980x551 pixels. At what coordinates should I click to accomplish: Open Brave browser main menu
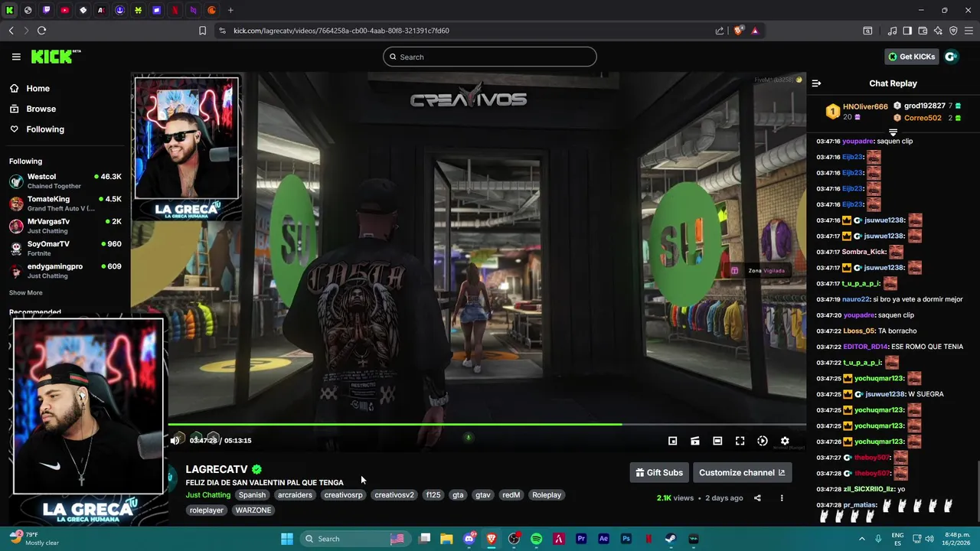pyautogui.click(x=969, y=31)
